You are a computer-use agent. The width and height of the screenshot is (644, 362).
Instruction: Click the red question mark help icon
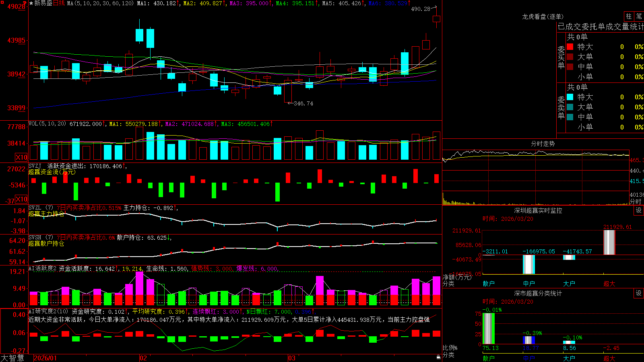[25, 3]
